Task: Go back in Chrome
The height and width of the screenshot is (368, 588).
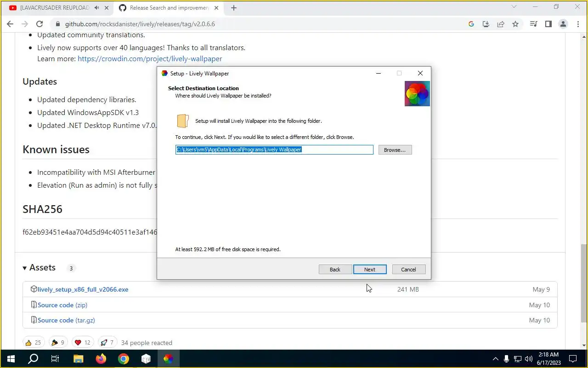Action: tap(10, 24)
